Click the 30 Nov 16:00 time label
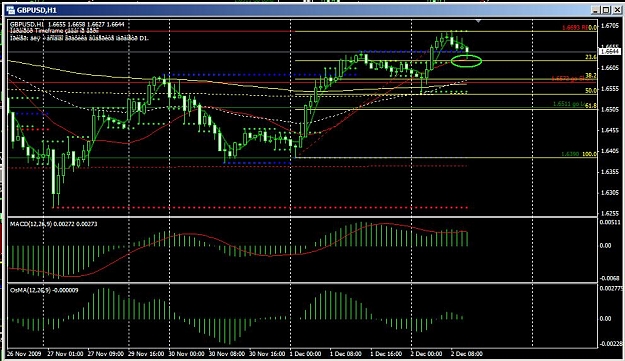Screen dimensions: 625x361 tap(267, 354)
